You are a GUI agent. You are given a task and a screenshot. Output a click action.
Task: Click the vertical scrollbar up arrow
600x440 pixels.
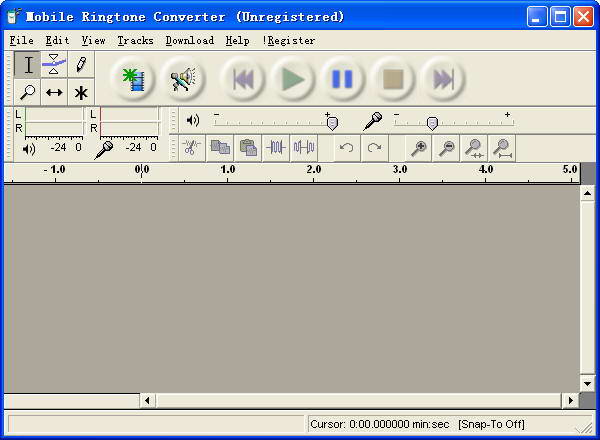587,193
